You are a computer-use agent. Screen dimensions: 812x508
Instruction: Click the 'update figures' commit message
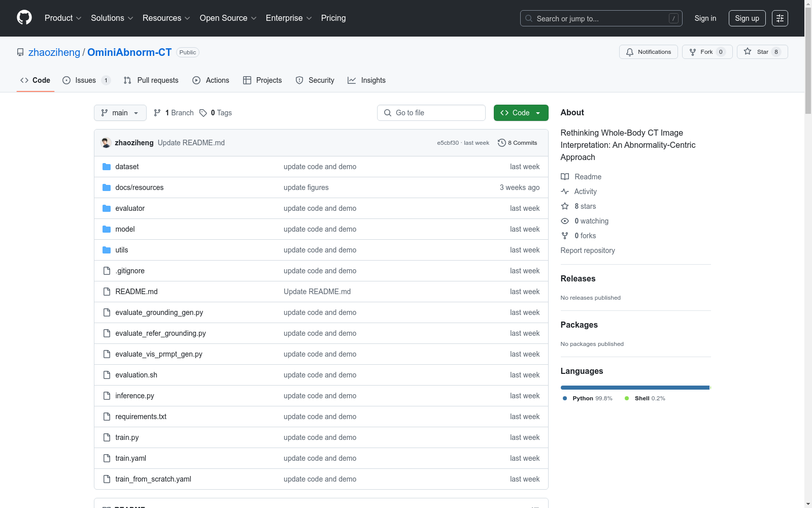(306, 187)
